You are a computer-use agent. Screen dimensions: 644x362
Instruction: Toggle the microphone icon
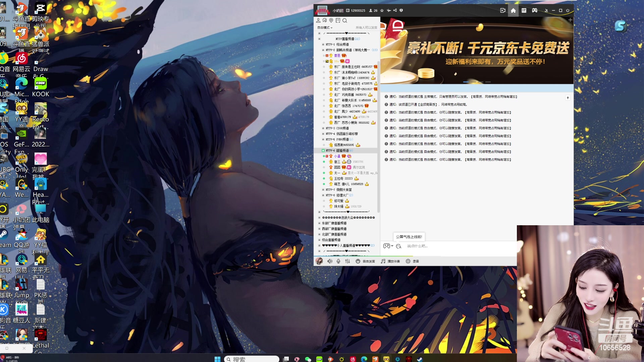coord(338,261)
